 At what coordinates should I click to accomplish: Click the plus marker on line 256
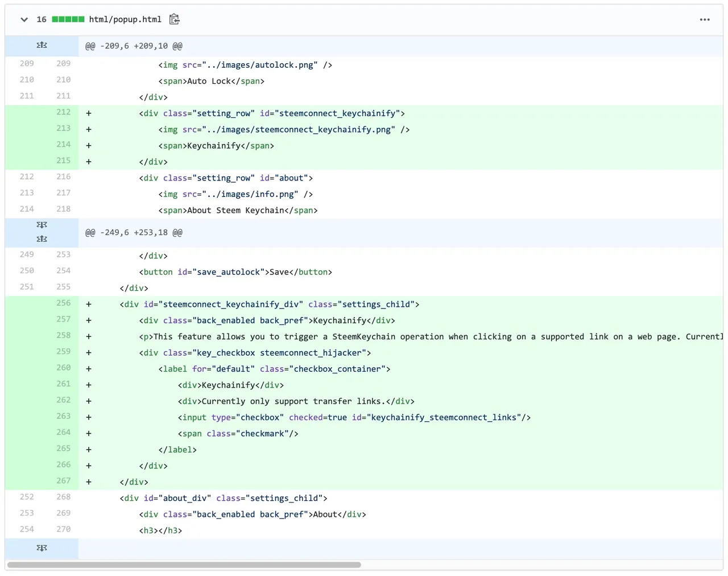click(x=89, y=305)
